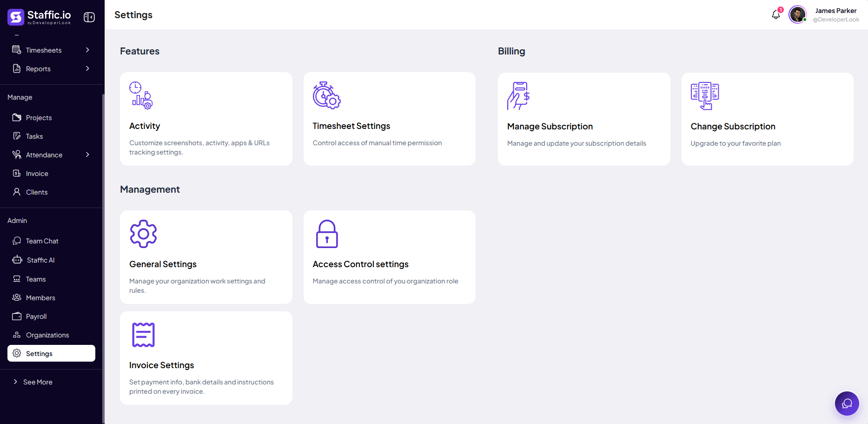Click the Settings gear icon in sidebar

(x=17, y=353)
